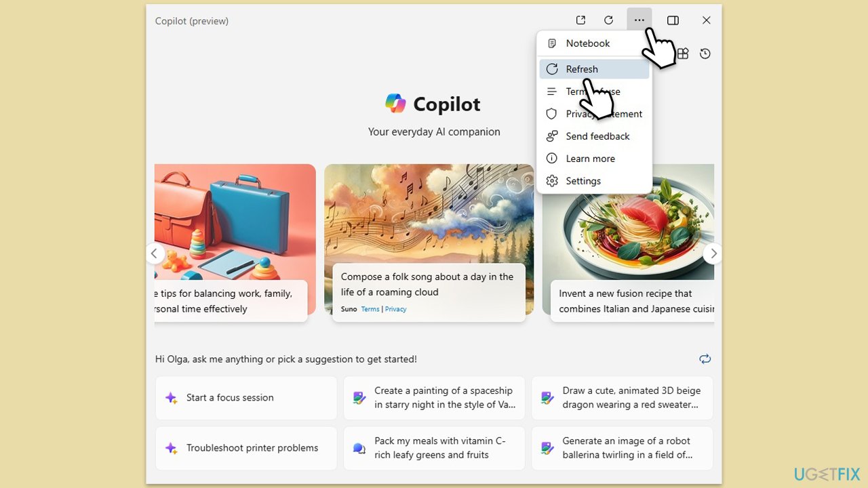Select the vitamin C meals suggestion

[434, 448]
